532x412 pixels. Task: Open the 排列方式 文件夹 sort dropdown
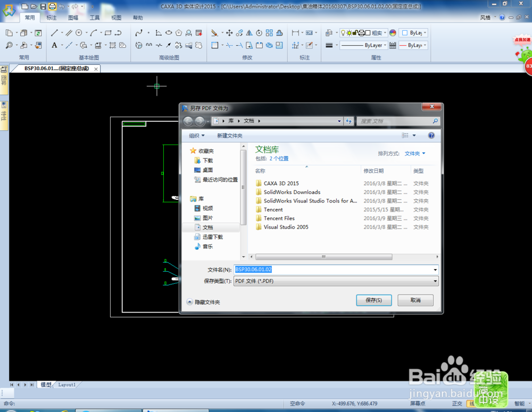pos(415,154)
